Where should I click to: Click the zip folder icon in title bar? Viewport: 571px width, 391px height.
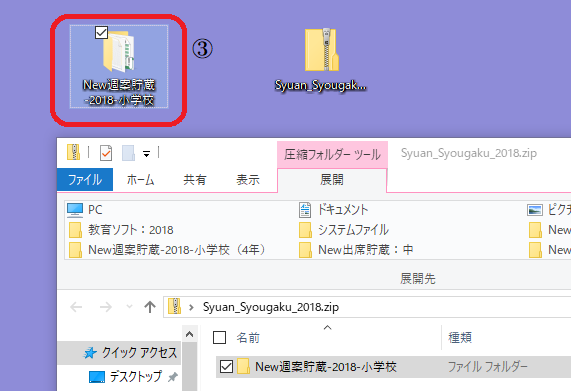click(x=74, y=152)
